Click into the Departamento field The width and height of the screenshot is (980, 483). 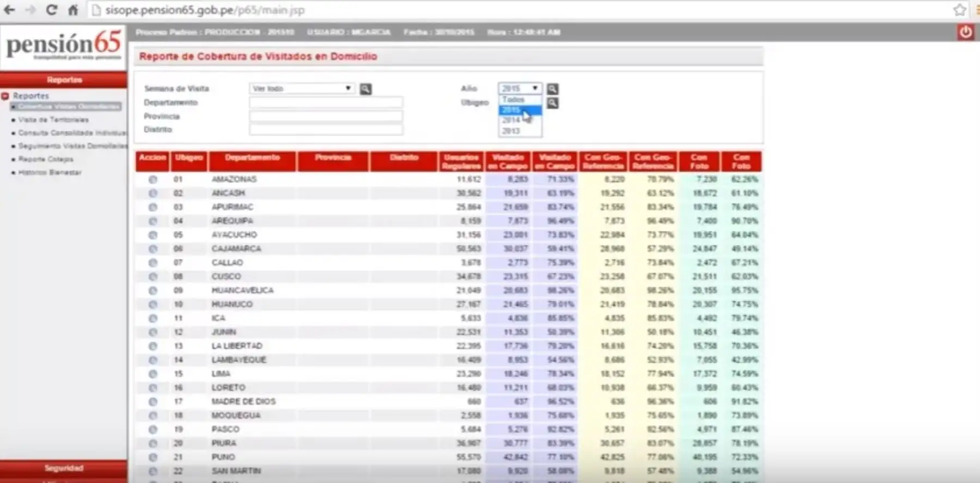326,102
